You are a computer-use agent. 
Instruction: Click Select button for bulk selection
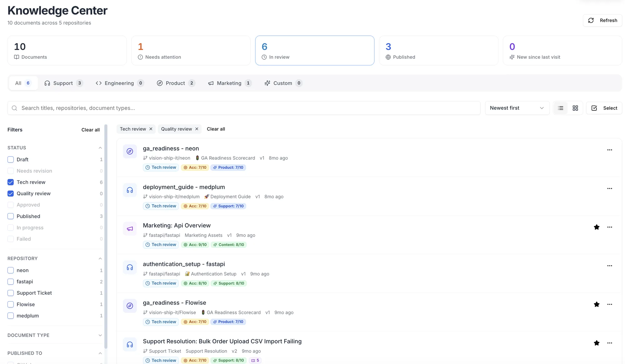click(x=604, y=108)
